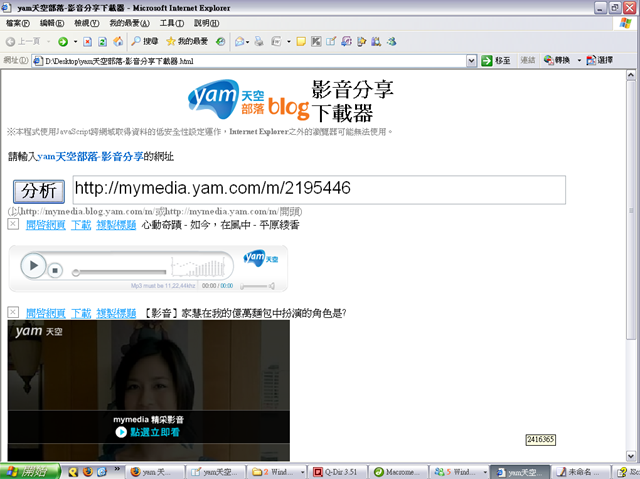Open the 說明(H) menu

pyautogui.click(x=206, y=23)
